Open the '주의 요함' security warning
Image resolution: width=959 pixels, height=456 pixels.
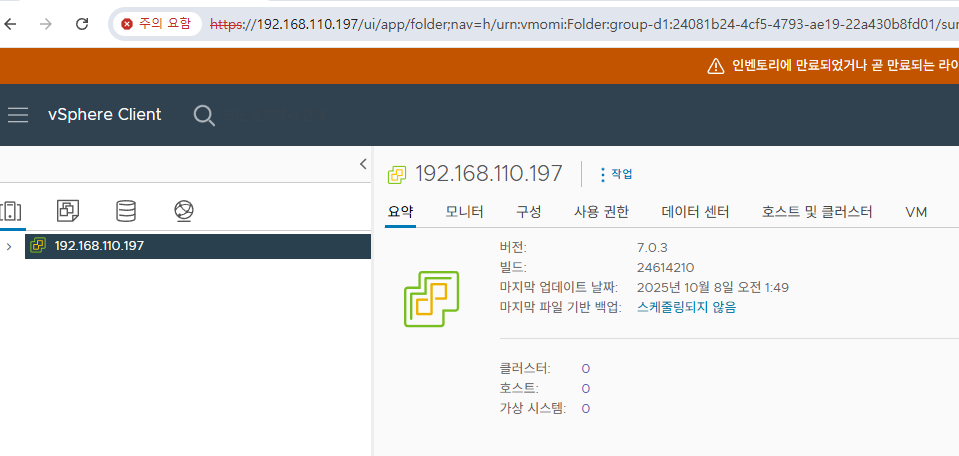click(157, 24)
